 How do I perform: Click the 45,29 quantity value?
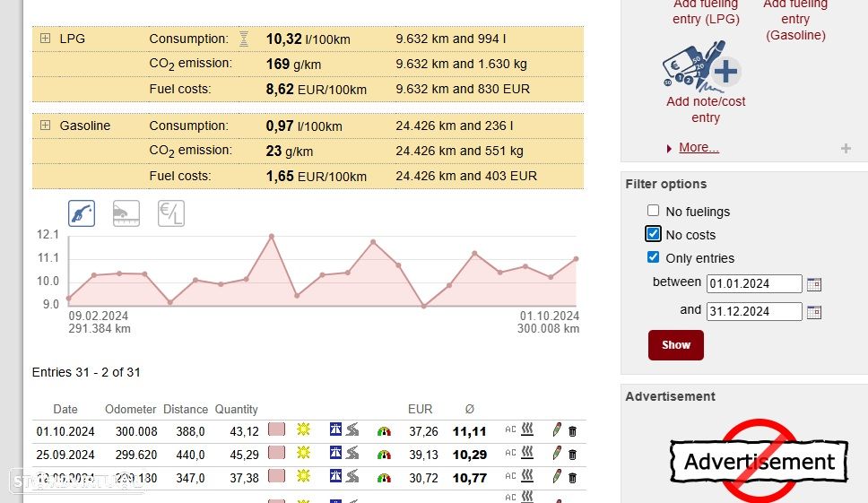(x=244, y=455)
